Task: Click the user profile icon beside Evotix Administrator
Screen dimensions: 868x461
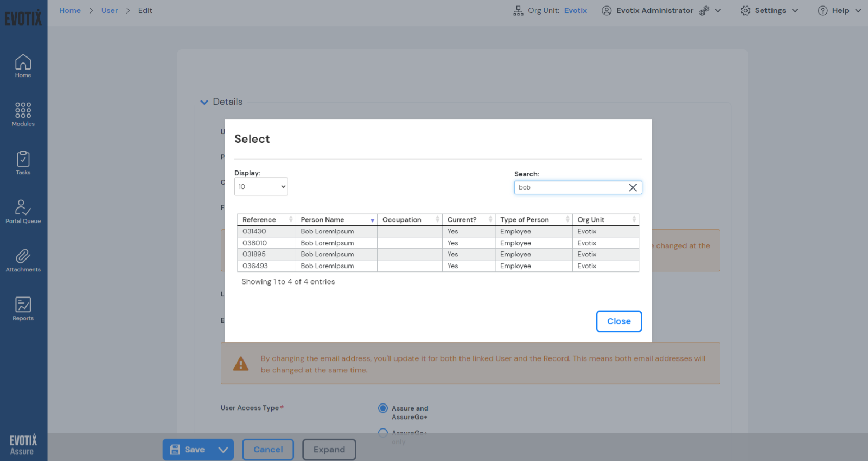Action: click(607, 10)
